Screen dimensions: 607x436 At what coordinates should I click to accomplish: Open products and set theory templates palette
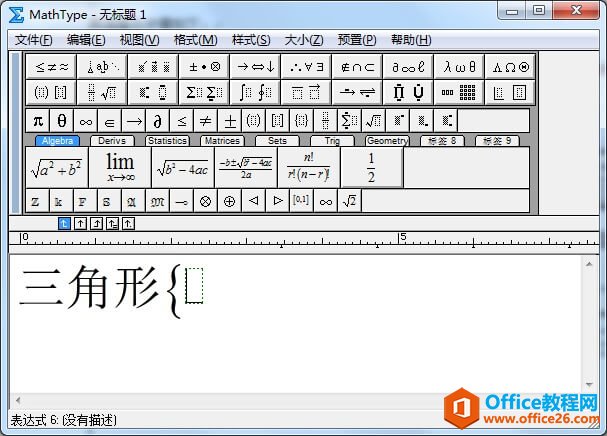pyautogui.click(x=408, y=93)
